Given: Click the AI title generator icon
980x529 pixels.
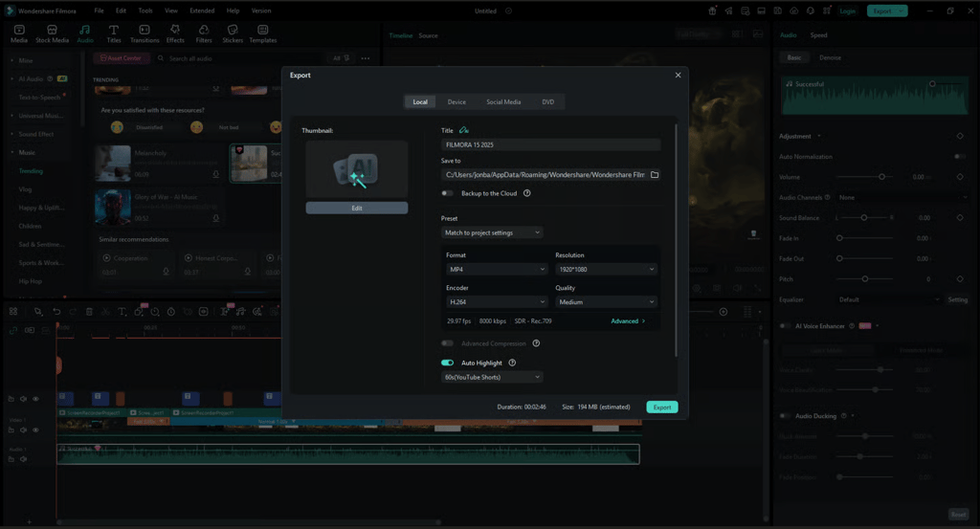Looking at the screenshot, I should pos(464,130).
